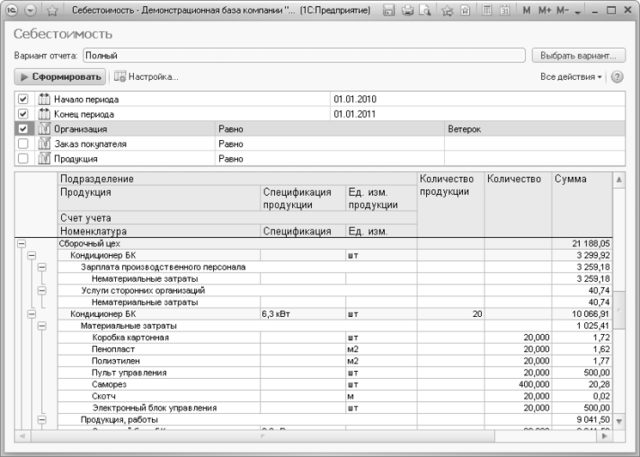The width and height of the screenshot is (640, 457).
Task: Collapse Зарплата производственного персонала group
Action: [42, 267]
